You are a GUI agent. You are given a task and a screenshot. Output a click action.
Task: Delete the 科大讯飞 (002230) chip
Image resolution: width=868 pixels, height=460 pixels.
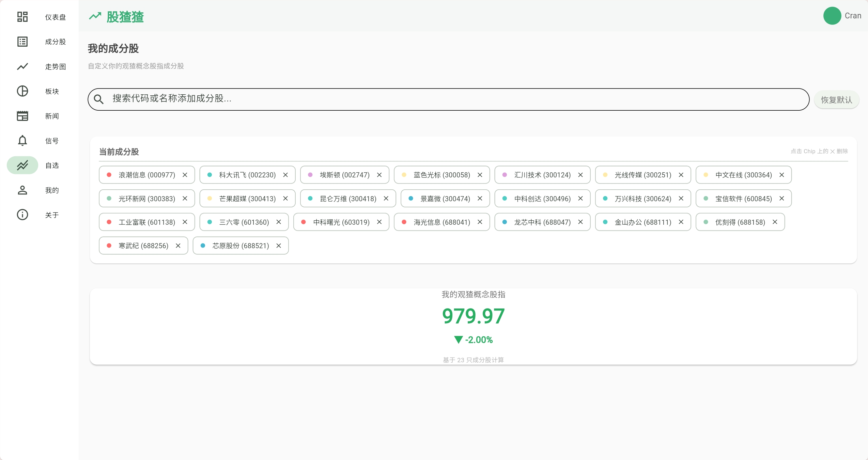coord(285,175)
